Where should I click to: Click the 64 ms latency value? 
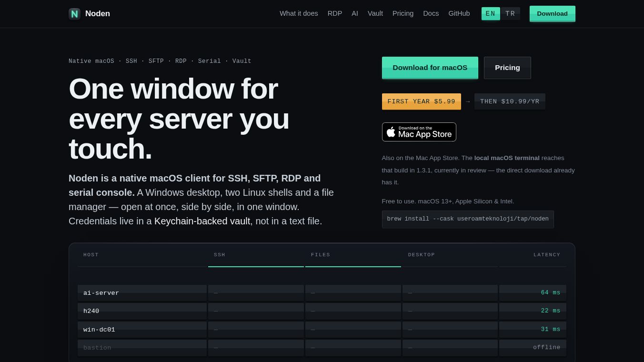pos(551,293)
